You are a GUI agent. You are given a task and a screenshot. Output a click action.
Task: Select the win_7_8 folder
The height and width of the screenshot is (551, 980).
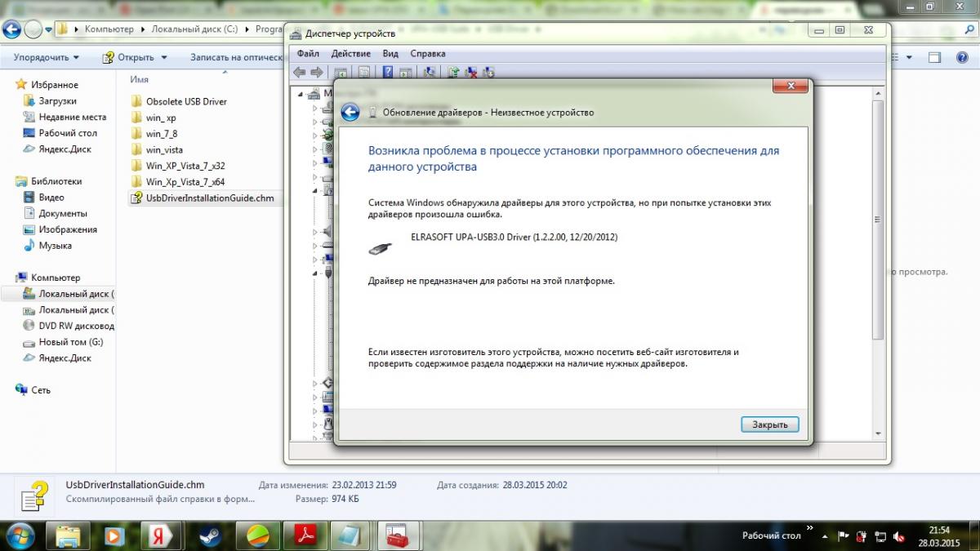tap(154, 133)
